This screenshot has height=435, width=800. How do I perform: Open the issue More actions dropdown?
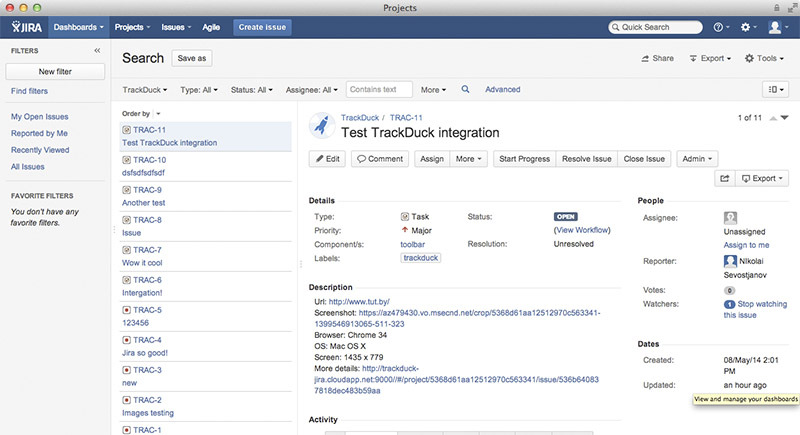[x=468, y=159]
